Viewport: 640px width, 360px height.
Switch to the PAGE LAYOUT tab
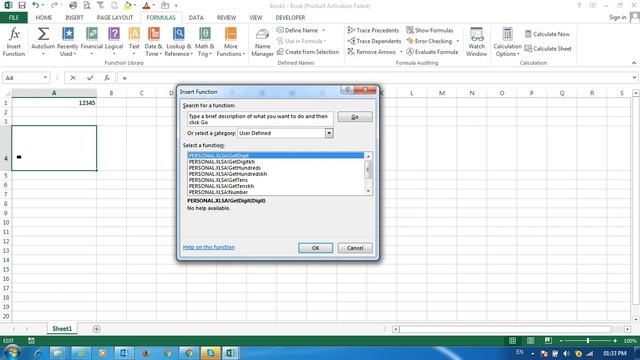click(x=115, y=18)
